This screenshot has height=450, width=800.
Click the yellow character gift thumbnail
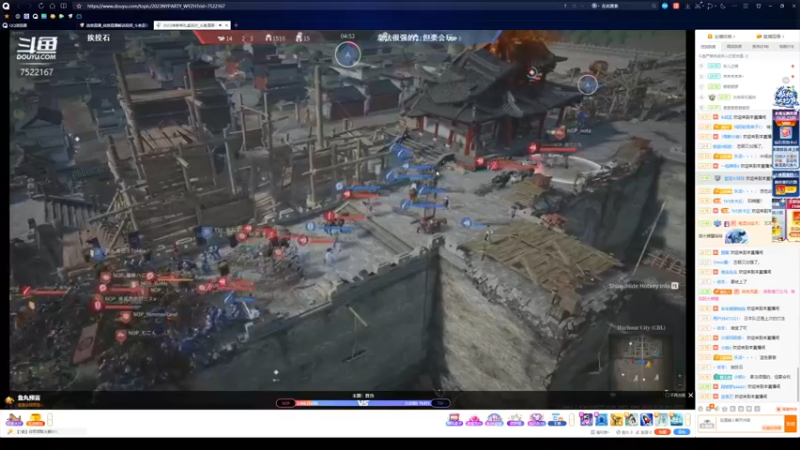pos(616,419)
